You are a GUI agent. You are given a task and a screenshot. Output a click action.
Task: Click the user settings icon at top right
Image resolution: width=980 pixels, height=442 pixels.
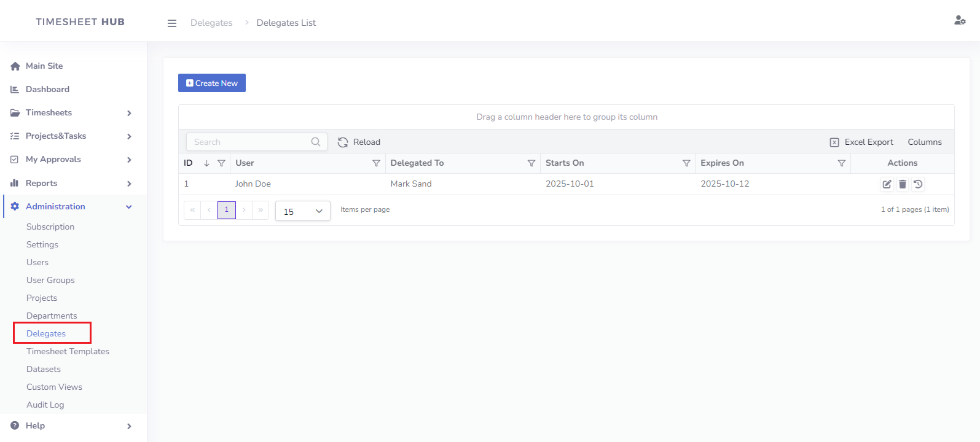960,20
